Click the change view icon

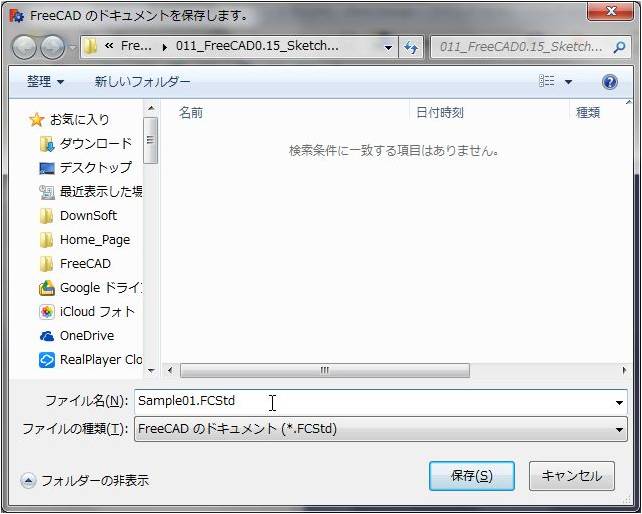[x=546, y=81]
